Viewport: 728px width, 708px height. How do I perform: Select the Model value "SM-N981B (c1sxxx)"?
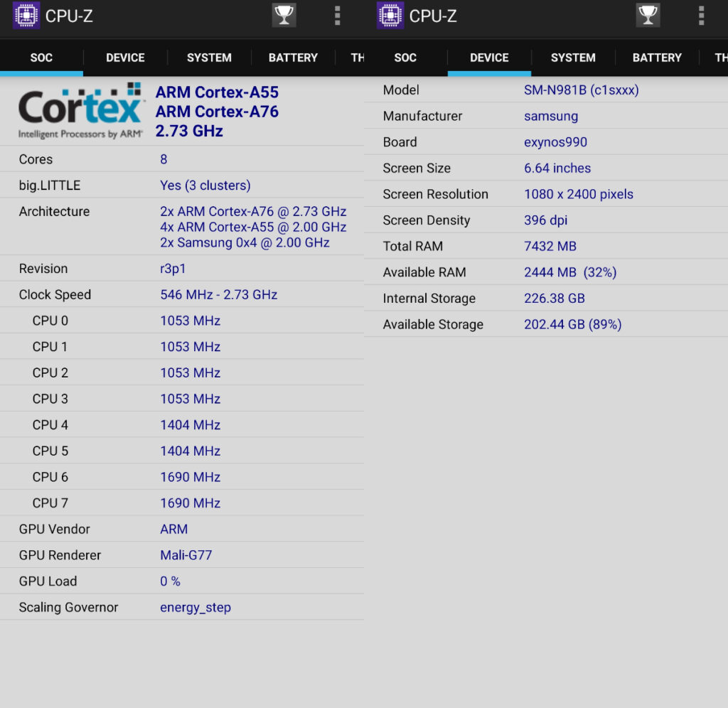(582, 90)
